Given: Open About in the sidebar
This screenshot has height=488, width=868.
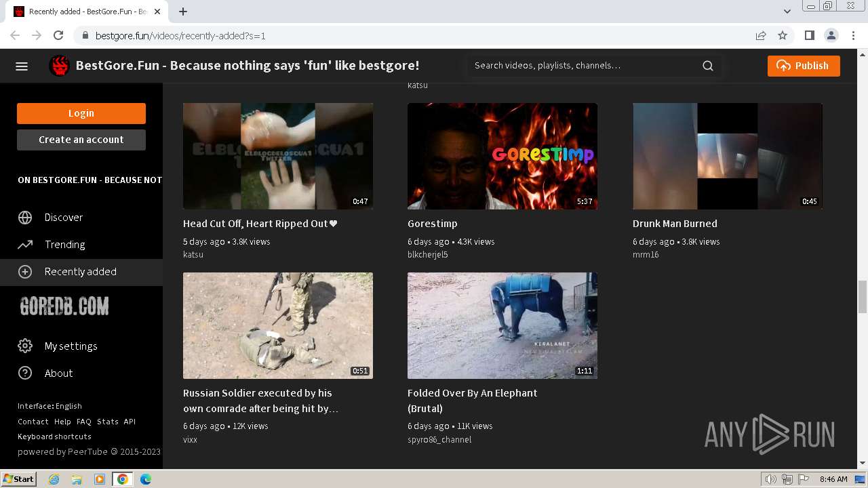Looking at the screenshot, I should (81, 373).
